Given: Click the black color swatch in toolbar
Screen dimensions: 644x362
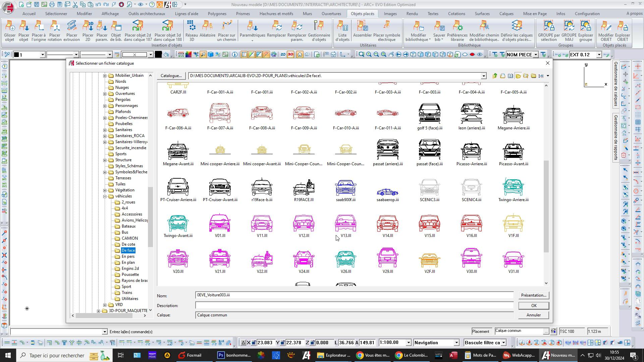Looking at the screenshot, I should click(x=158, y=55).
